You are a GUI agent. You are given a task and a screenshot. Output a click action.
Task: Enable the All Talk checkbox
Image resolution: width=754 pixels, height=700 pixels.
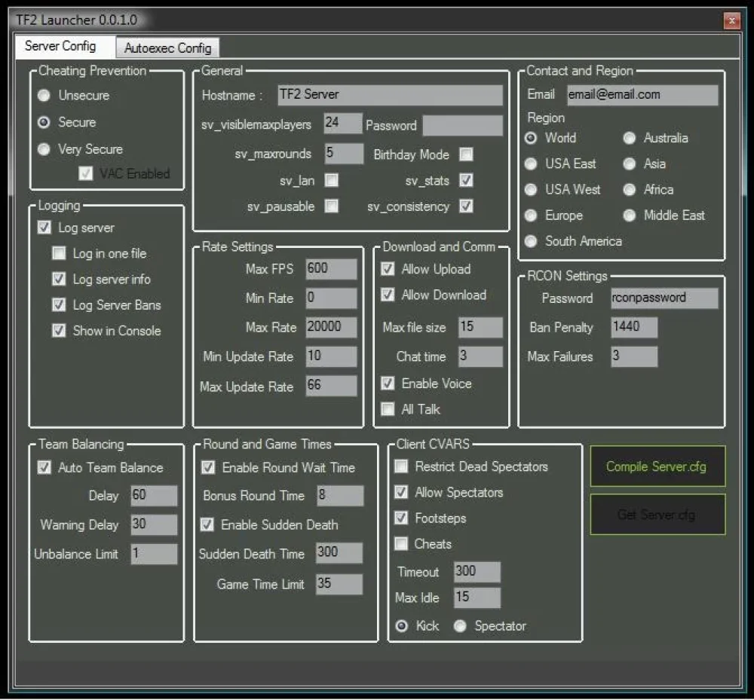tap(388, 409)
